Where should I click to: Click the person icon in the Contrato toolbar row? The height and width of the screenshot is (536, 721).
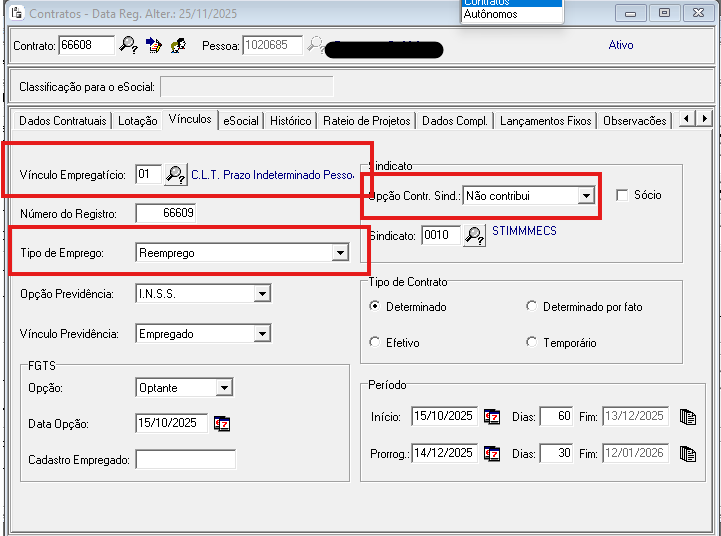tap(178, 45)
